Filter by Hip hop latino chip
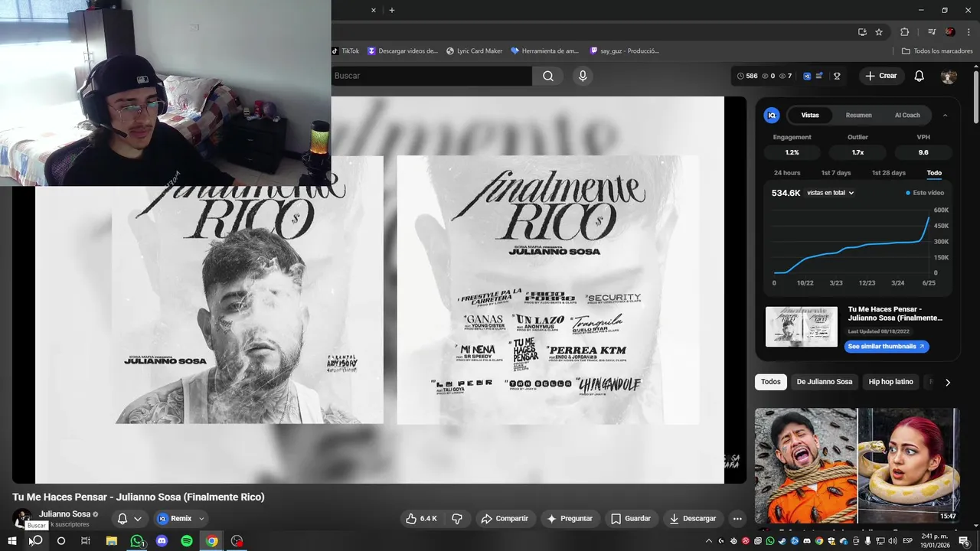 coord(890,382)
